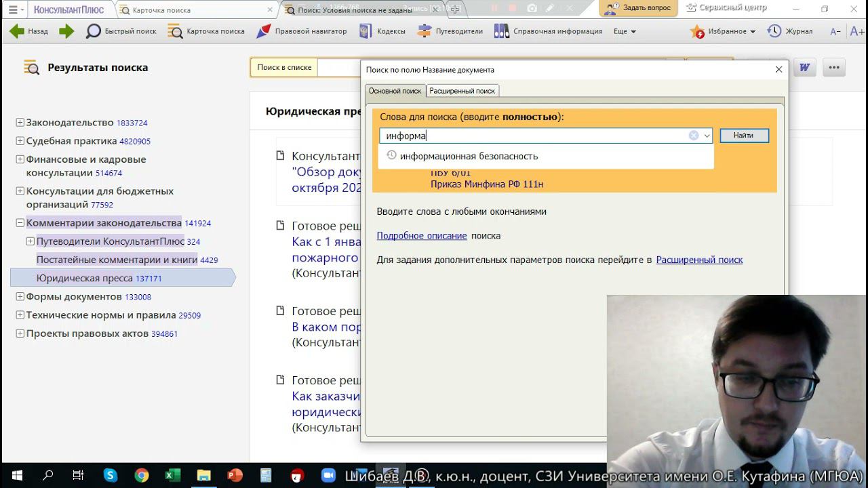Open Calculator from the taskbar
The image size is (868, 488).
point(266,475)
